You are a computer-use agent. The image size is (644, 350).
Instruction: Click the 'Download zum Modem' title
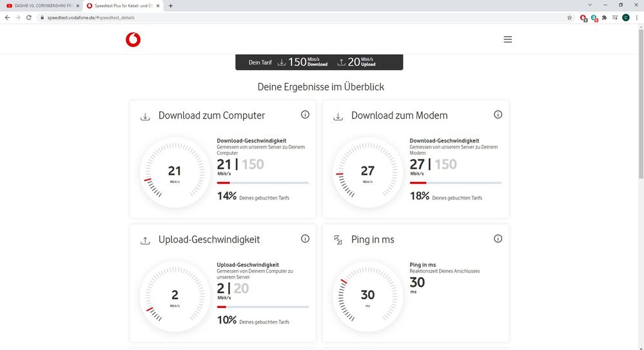[x=399, y=115]
